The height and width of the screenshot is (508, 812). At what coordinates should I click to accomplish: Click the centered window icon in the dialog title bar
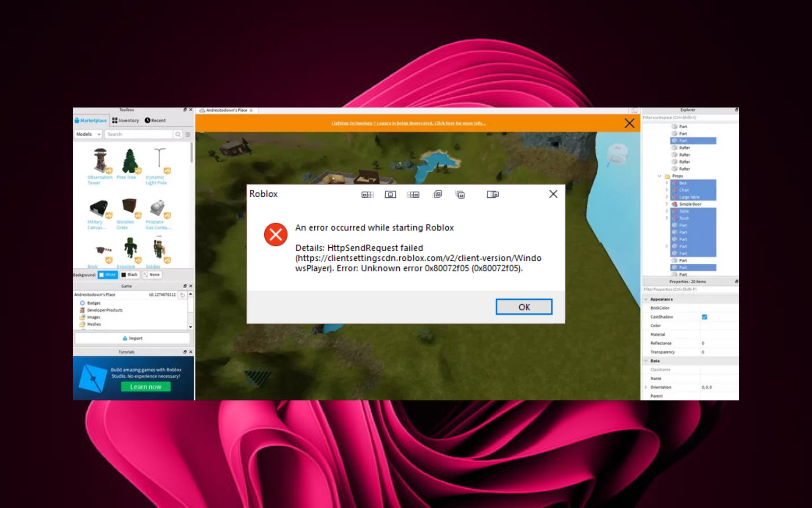coord(390,194)
